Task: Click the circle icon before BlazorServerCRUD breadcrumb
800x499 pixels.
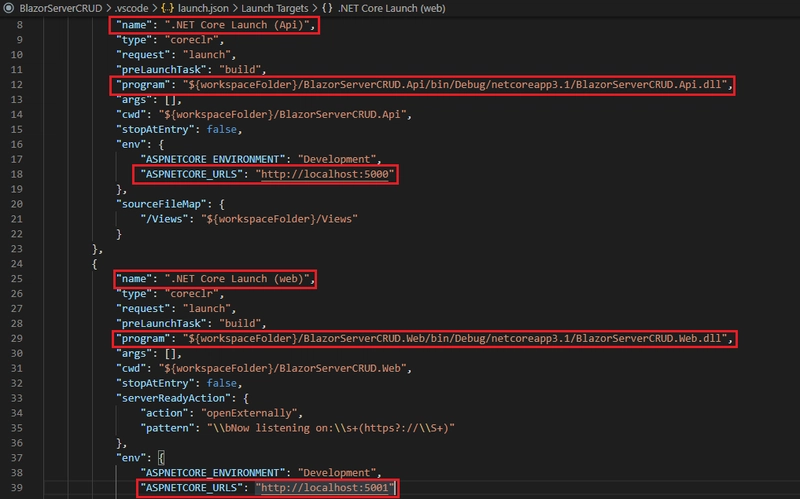Action: [x=8, y=8]
